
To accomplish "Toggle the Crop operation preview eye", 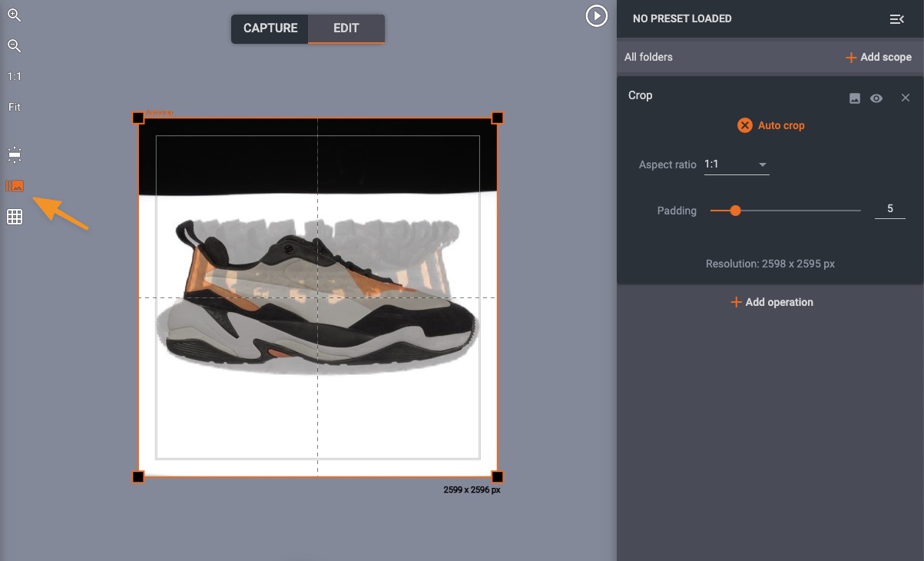I will 877,98.
